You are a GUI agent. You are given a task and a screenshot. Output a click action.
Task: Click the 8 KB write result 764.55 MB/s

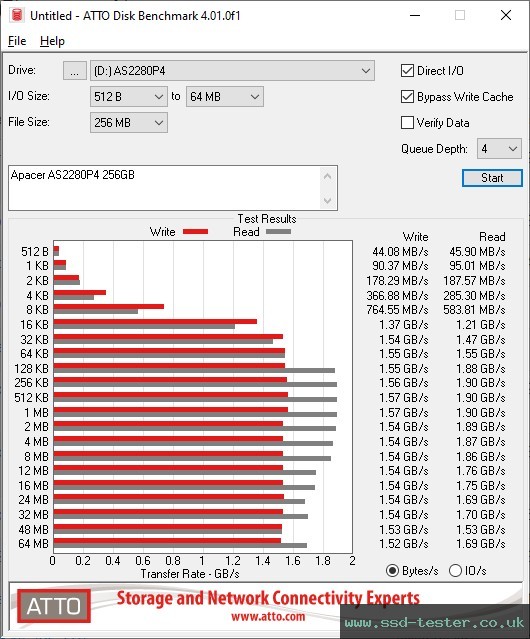click(398, 310)
